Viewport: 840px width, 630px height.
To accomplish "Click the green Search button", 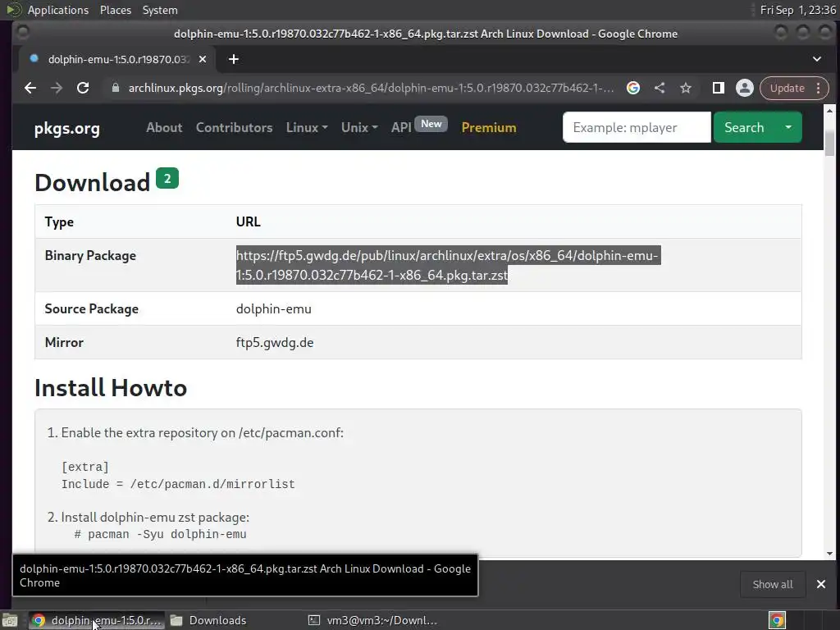I will pos(744,127).
